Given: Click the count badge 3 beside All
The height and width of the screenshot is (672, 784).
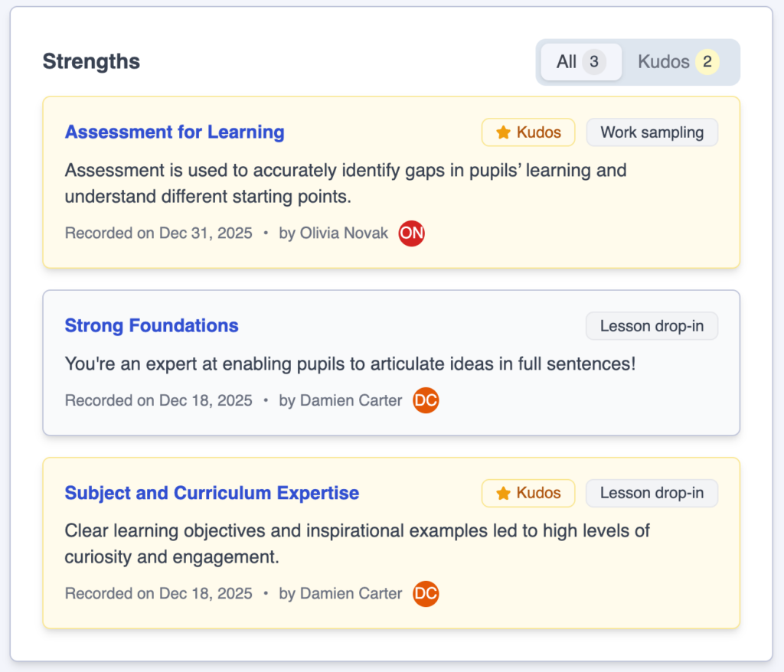Looking at the screenshot, I should point(593,62).
